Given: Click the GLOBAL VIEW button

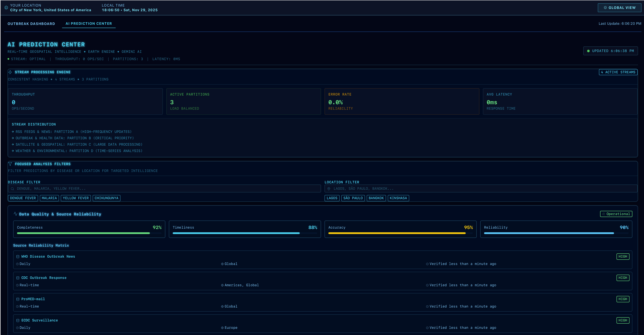Looking at the screenshot, I should pyautogui.click(x=619, y=8).
